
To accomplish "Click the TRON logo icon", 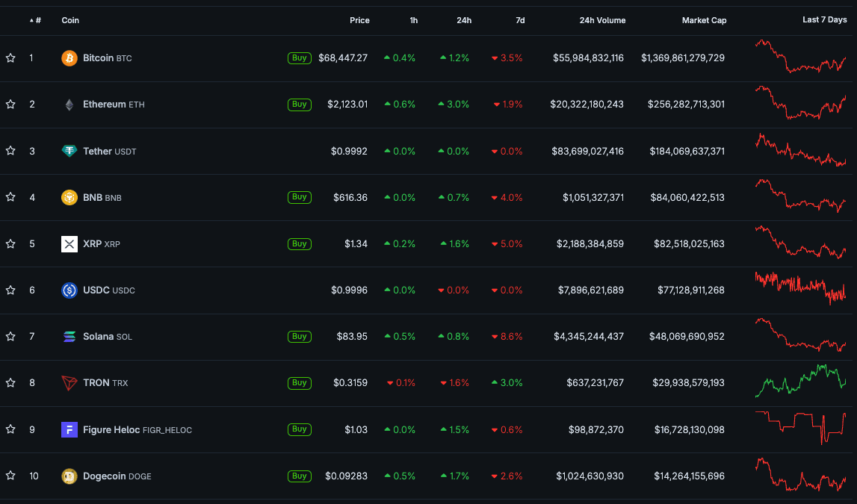I will click(x=69, y=383).
